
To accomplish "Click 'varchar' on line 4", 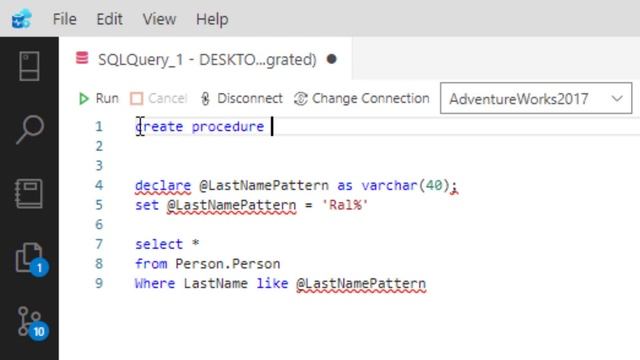I will tap(389, 186).
